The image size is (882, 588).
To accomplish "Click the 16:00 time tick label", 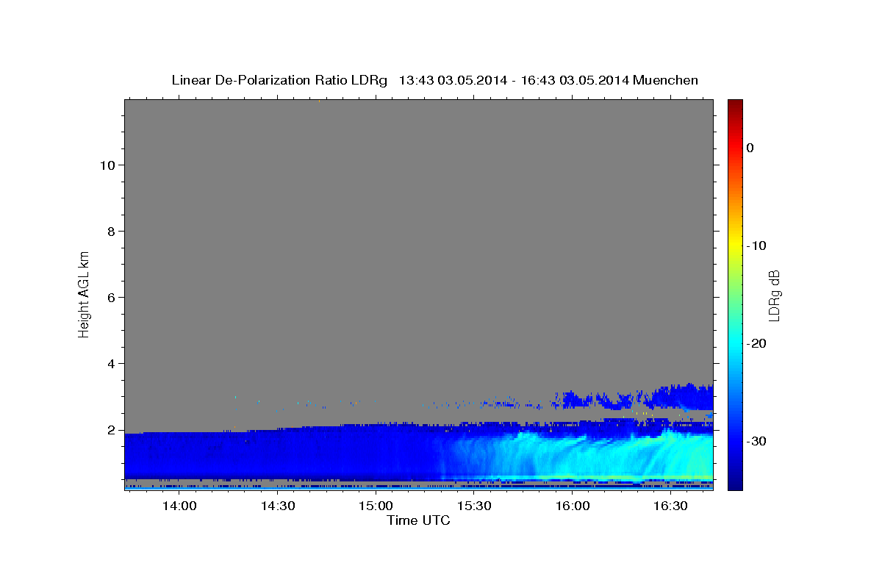I will [573, 506].
